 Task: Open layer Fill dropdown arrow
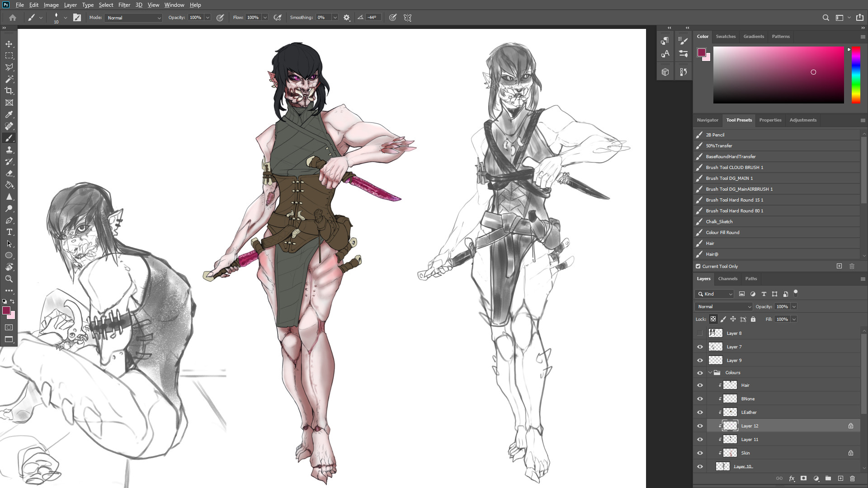pyautogui.click(x=794, y=319)
